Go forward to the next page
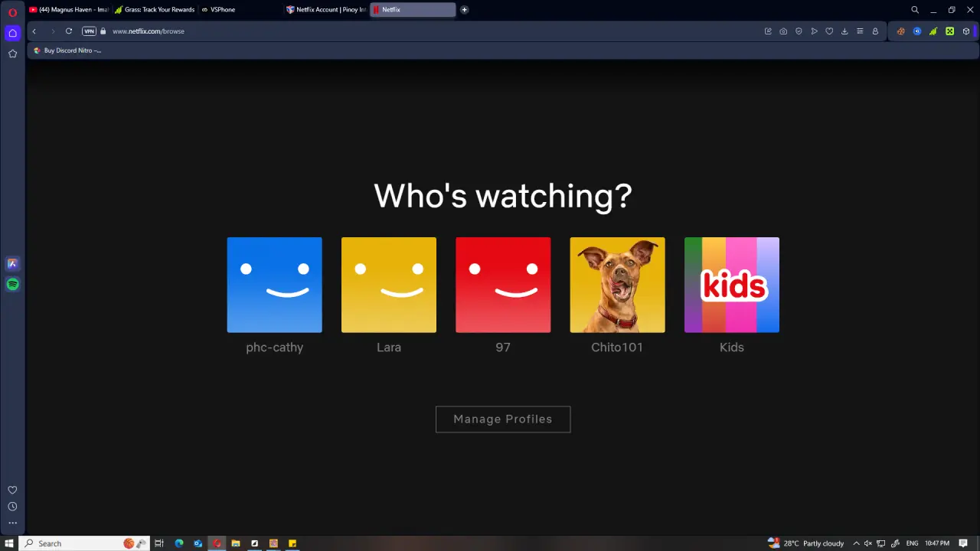Screen dimensions: 980x551 [52, 31]
